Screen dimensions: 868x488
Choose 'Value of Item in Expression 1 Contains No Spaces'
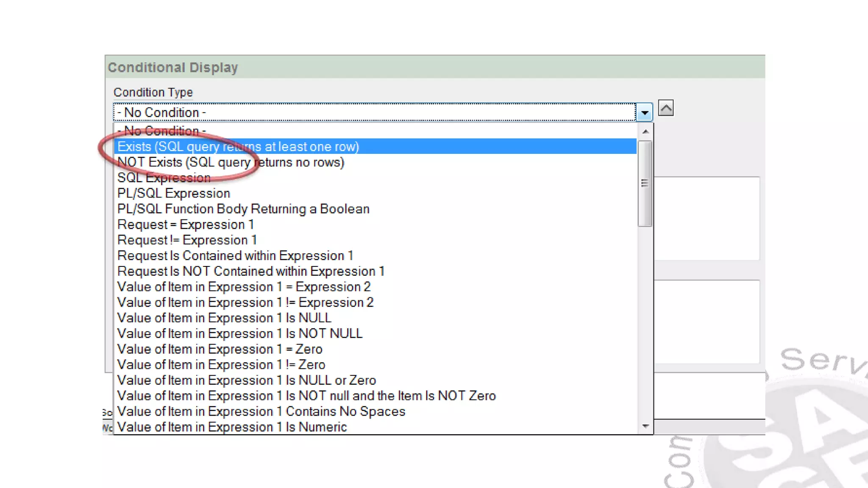tap(261, 411)
